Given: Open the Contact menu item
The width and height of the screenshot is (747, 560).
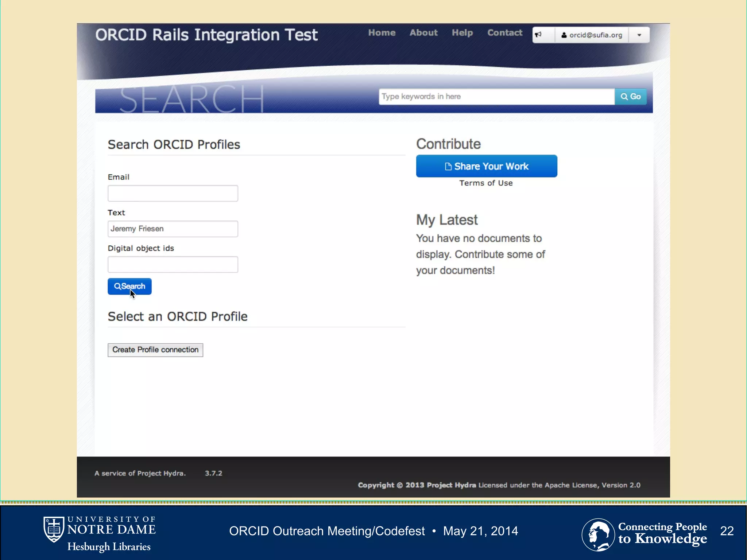Looking at the screenshot, I should point(505,33).
